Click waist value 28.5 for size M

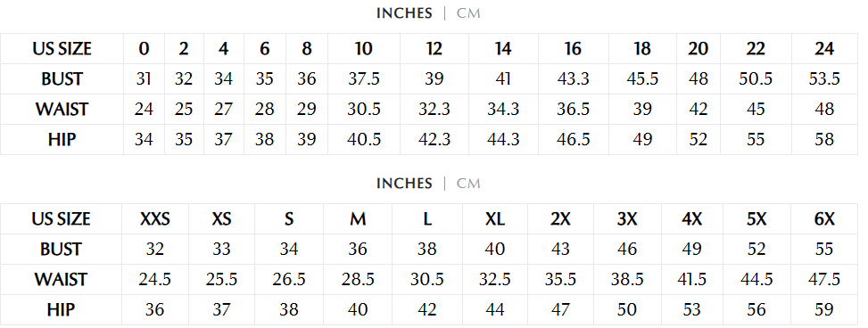pos(358,279)
